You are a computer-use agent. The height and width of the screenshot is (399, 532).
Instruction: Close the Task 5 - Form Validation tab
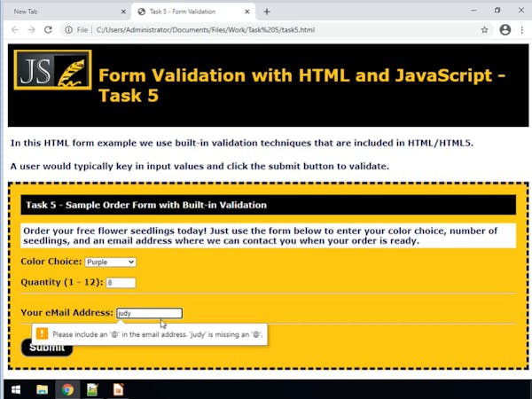pos(247,12)
